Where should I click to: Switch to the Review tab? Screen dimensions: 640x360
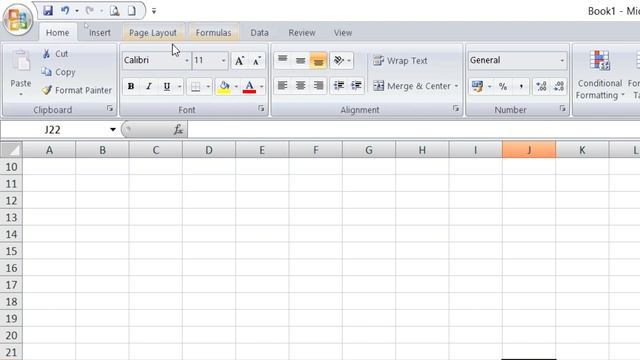pyautogui.click(x=302, y=33)
